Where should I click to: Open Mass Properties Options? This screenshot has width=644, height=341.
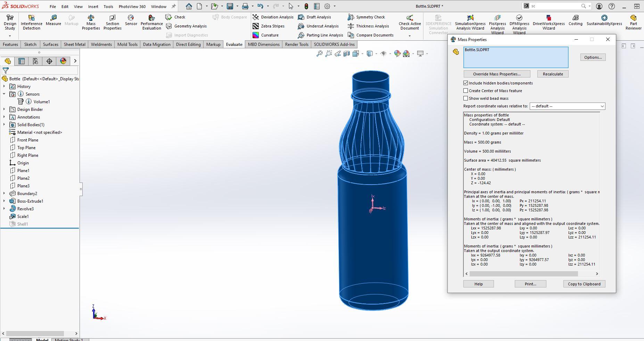[x=593, y=57]
